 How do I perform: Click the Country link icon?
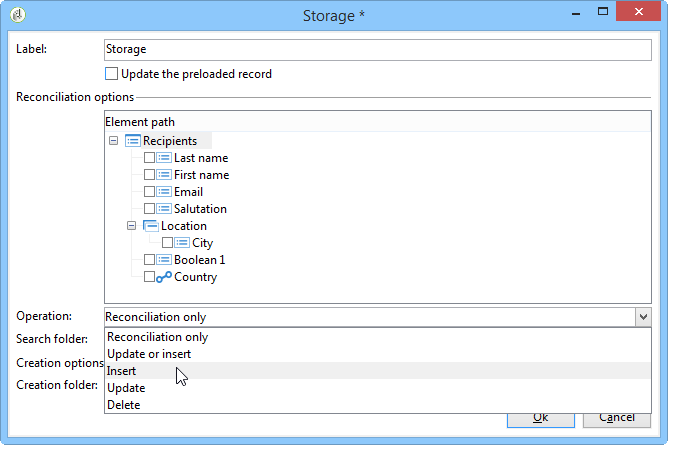(164, 277)
